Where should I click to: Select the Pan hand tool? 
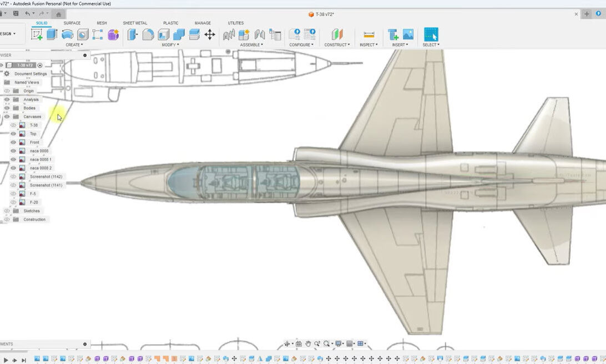(x=308, y=343)
